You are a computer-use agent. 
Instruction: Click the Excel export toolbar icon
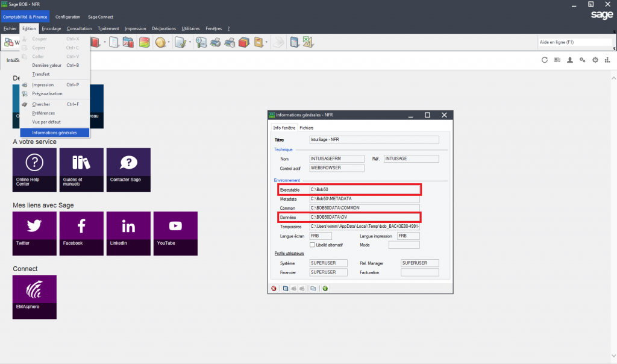tap(308, 43)
